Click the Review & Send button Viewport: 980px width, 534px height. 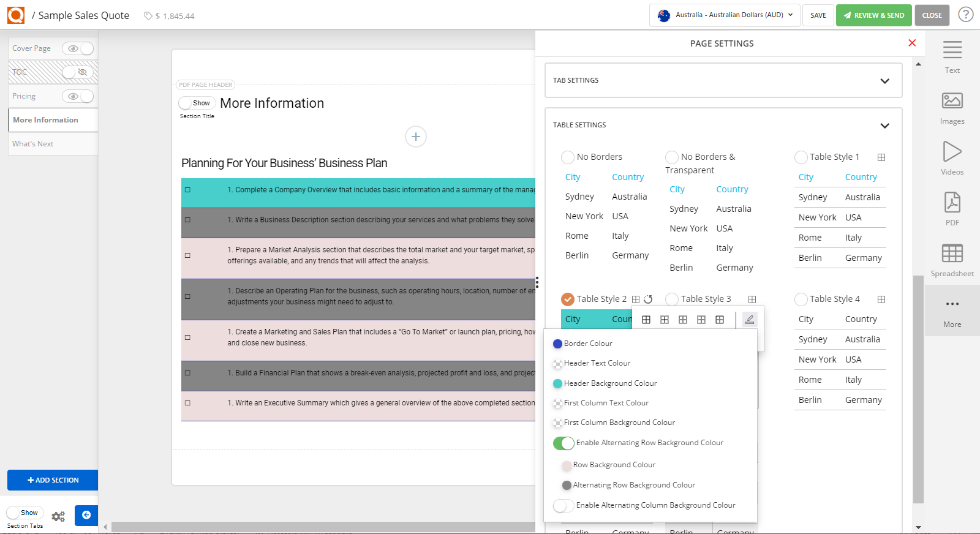point(873,15)
